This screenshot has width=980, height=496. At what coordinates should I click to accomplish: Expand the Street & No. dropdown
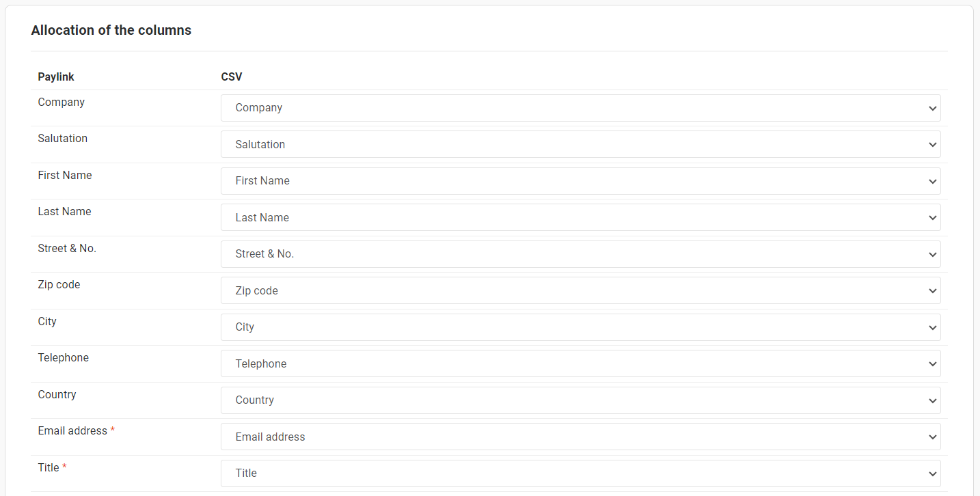pos(580,254)
